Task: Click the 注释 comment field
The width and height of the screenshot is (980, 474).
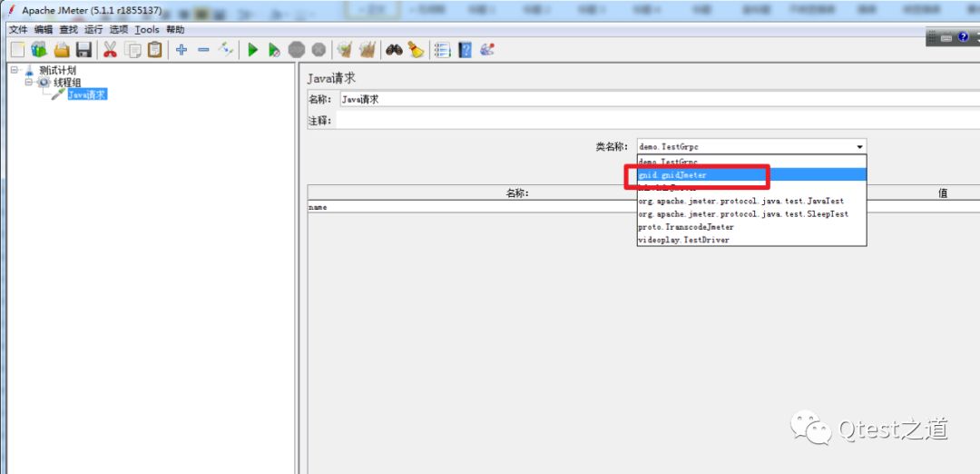Action: tap(658, 121)
